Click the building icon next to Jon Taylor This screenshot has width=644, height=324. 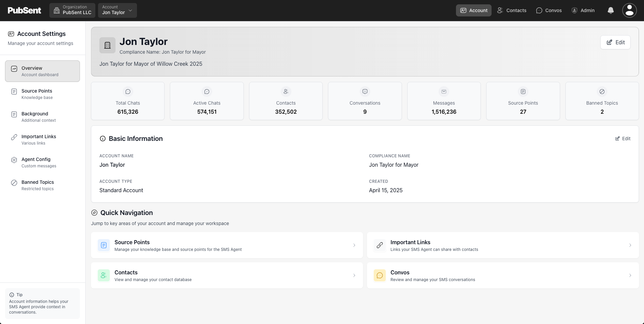pos(107,45)
